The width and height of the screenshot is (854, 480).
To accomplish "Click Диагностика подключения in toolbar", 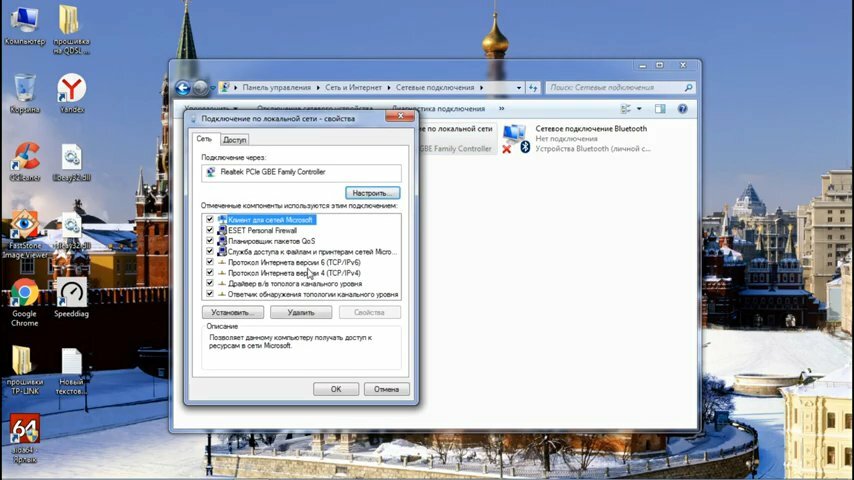I will tap(438, 109).
